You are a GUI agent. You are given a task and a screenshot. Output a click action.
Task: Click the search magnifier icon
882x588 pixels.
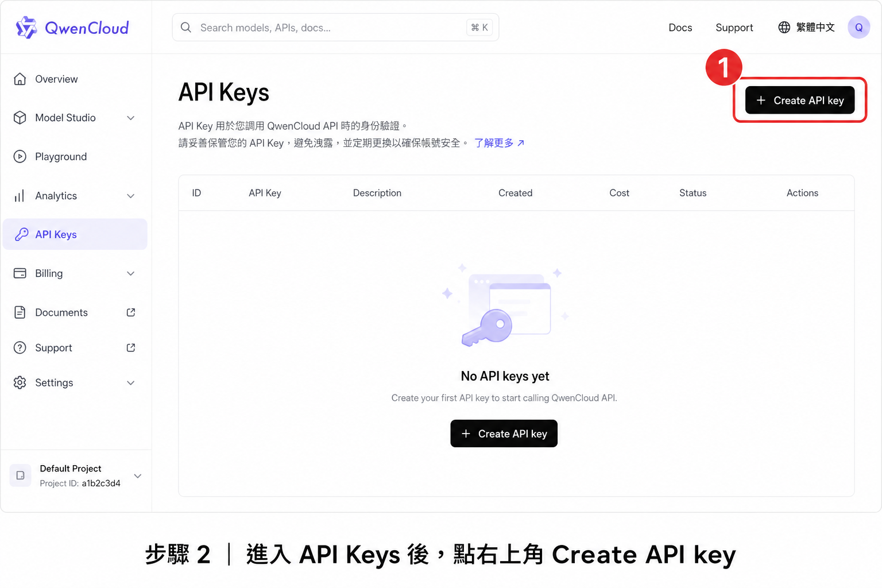pyautogui.click(x=186, y=28)
